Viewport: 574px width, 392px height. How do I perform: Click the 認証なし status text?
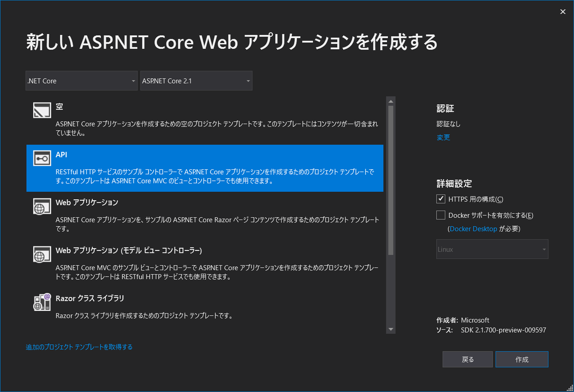pyautogui.click(x=449, y=124)
